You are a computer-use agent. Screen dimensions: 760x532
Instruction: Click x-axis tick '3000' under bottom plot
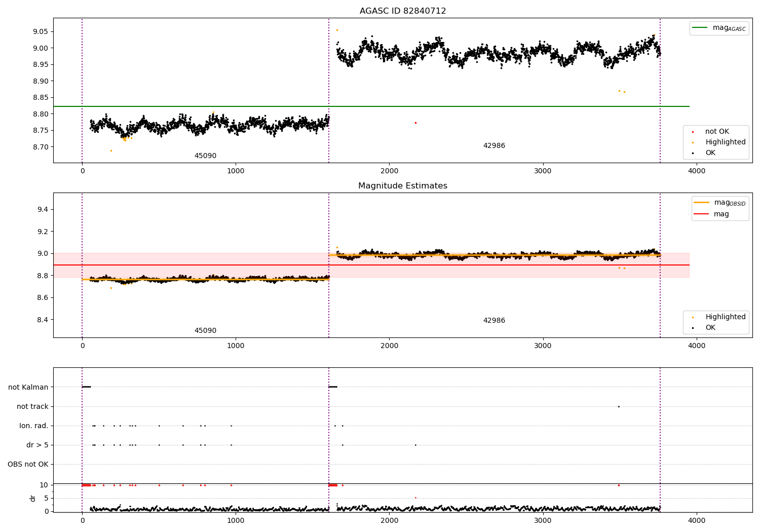(x=543, y=521)
